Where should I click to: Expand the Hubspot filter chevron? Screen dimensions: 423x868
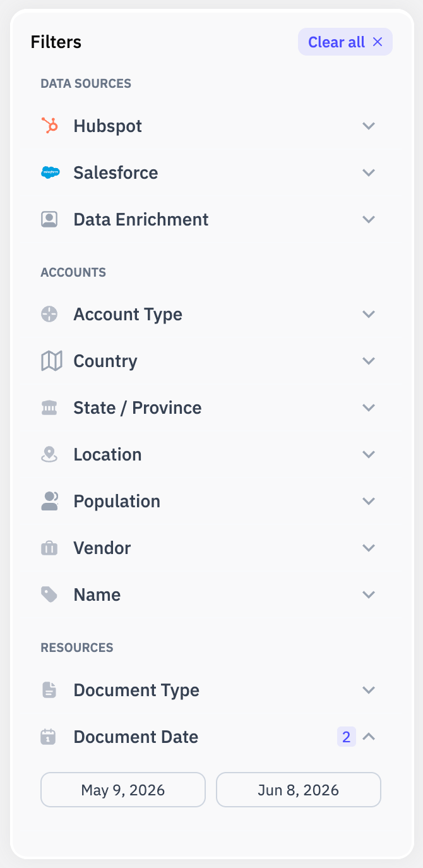tap(369, 126)
